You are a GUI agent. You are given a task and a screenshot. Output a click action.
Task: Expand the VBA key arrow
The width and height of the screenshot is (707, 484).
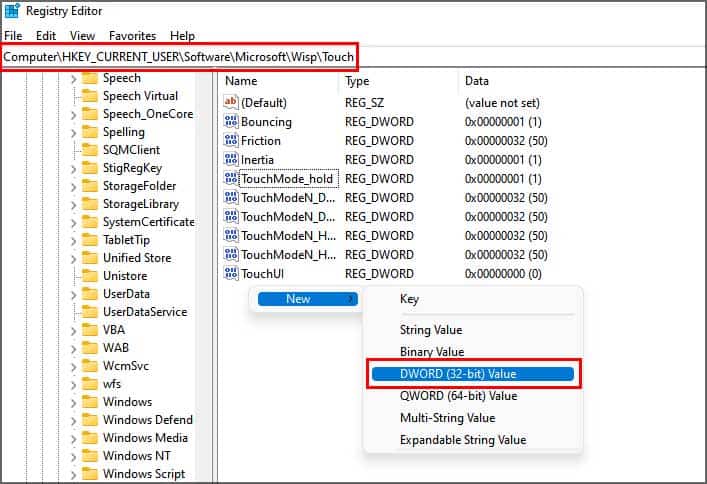click(x=73, y=331)
